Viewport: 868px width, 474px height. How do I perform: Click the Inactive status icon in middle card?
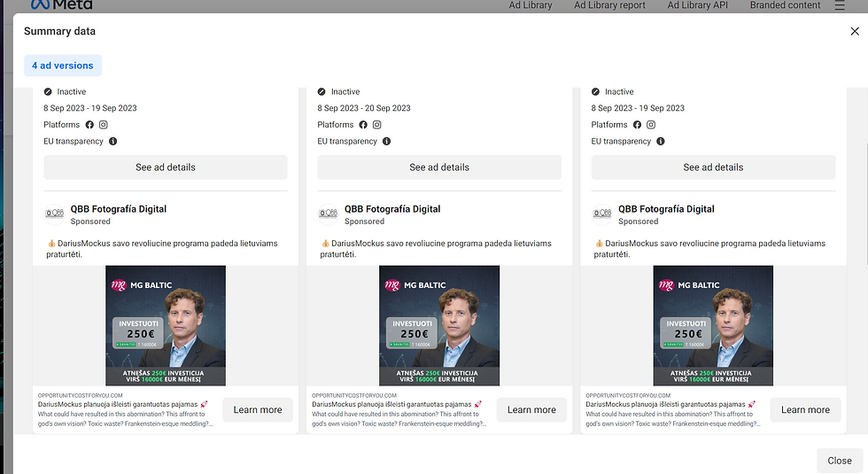point(322,91)
